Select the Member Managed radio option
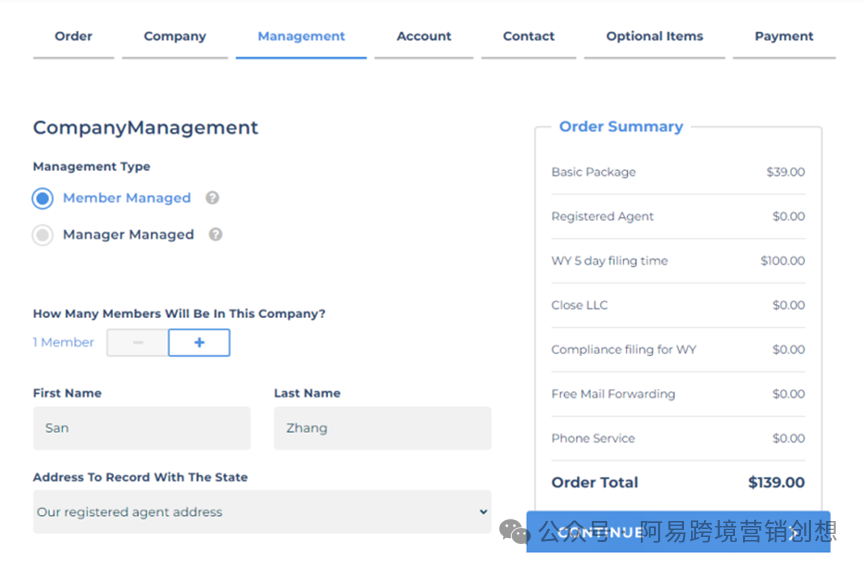 pyautogui.click(x=42, y=199)
